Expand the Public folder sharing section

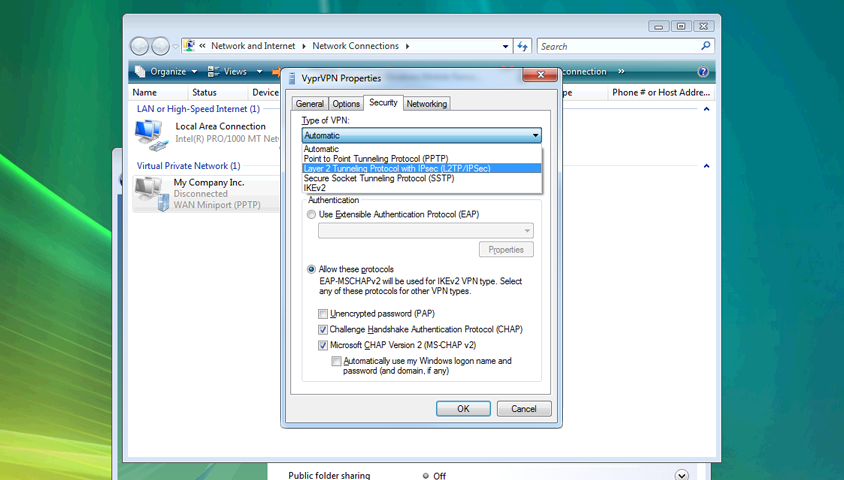click(x=682, y=475)
